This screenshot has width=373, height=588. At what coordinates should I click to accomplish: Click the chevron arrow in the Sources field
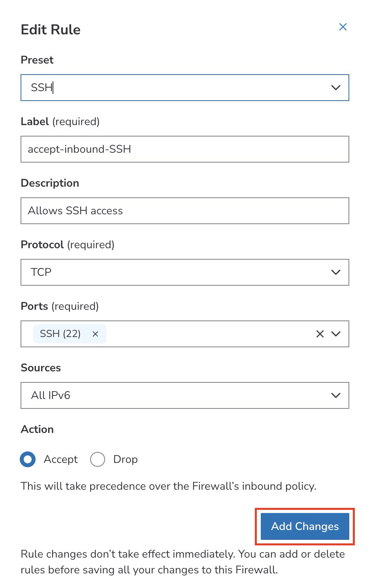(x=335, y=395)
